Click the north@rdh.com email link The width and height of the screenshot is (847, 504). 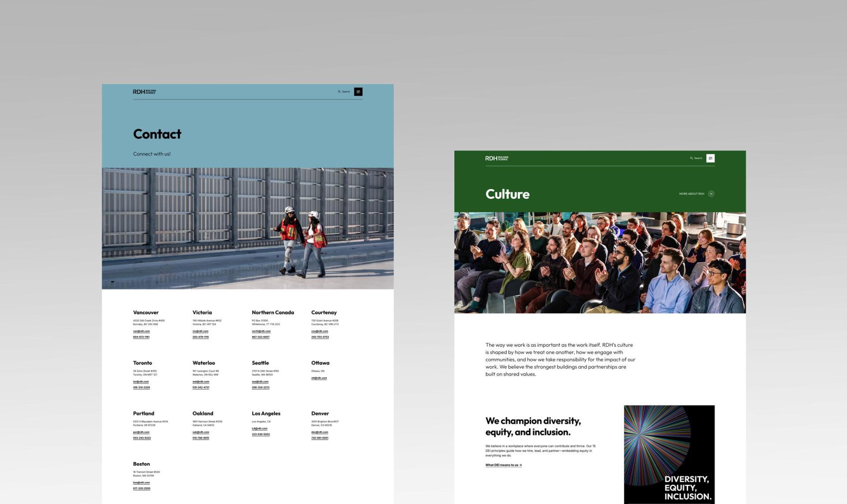click(x=261, y=331)
